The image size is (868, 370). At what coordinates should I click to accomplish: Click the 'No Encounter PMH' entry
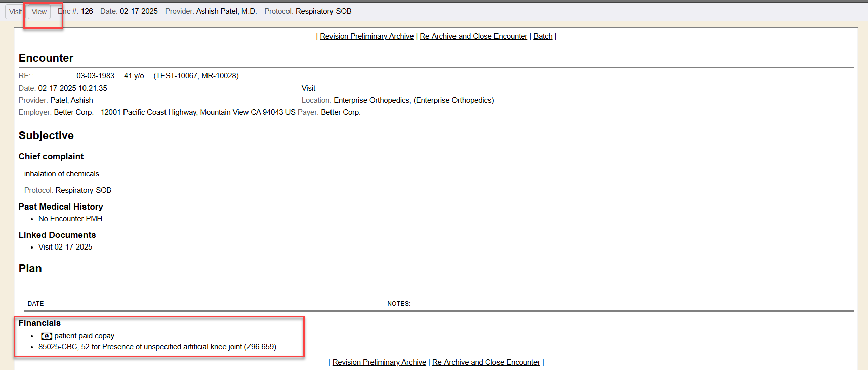70,219
